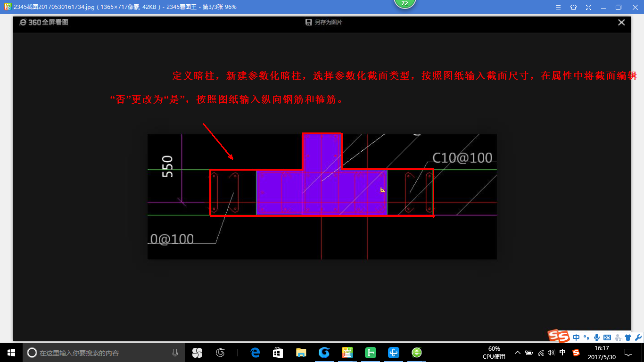
Task: Toggle the 中 input indicator in tray
Action: (x=562, y=353)
